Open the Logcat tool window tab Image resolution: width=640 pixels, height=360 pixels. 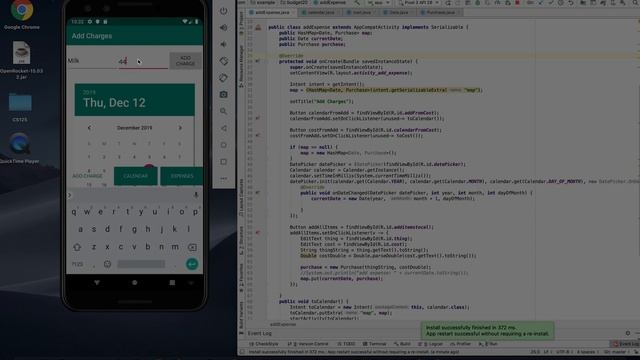[x=432, y=344]
